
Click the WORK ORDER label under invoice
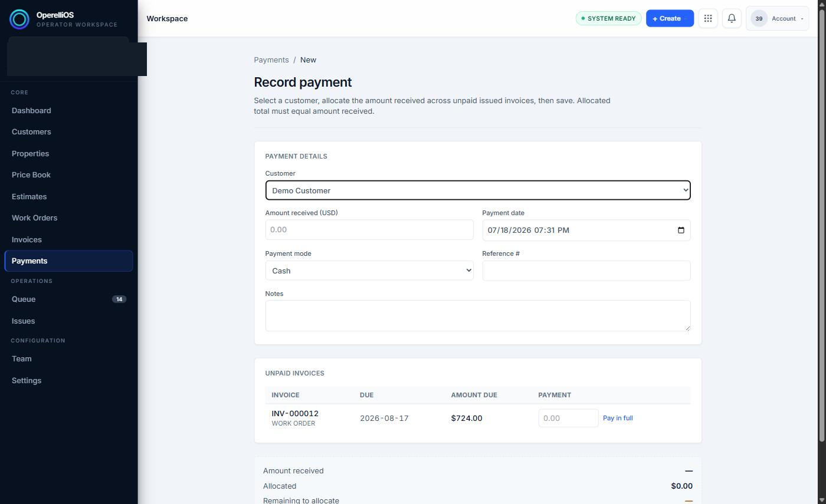[x=293, y=424]
